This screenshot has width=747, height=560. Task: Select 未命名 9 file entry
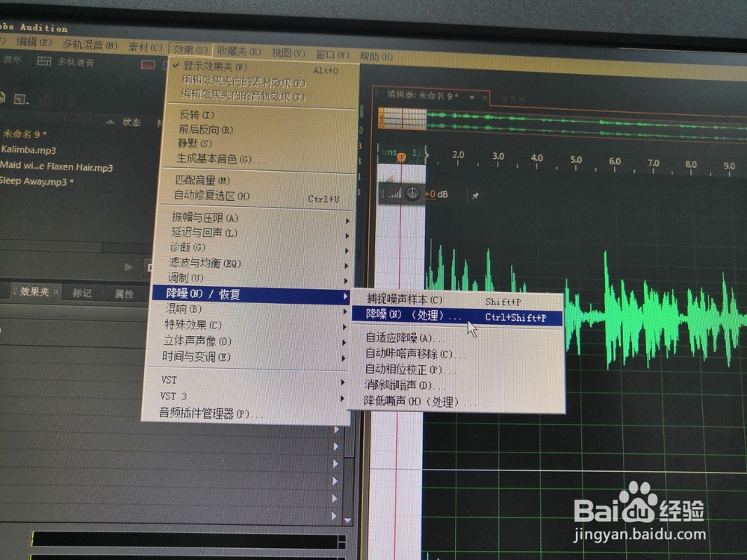click(x=25, y=134)
